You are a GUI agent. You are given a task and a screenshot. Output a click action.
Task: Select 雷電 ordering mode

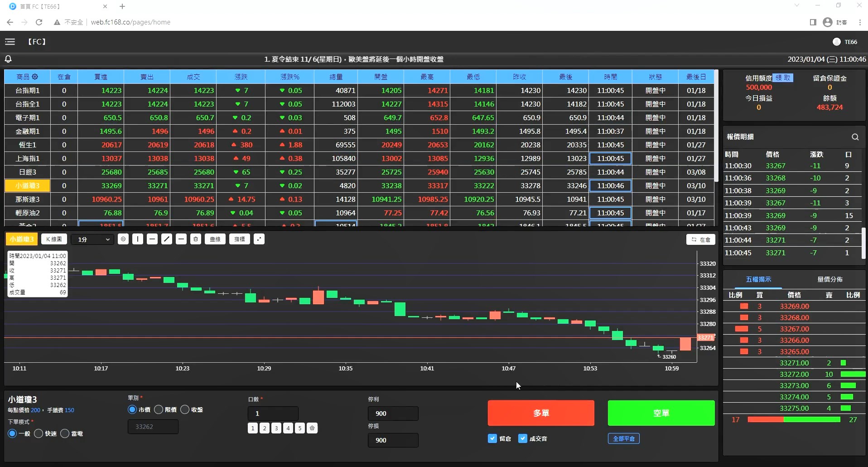tap(65, 433)
